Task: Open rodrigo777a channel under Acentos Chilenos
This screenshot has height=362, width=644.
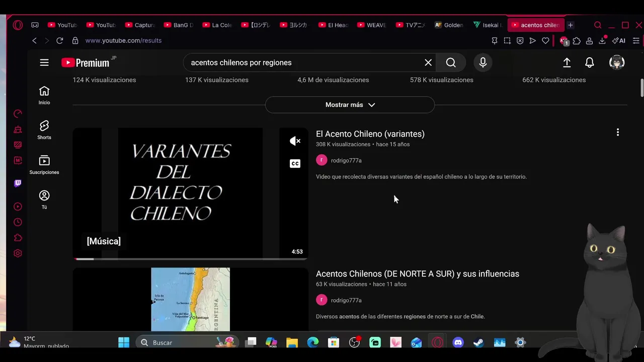Action: pos(346,300)
